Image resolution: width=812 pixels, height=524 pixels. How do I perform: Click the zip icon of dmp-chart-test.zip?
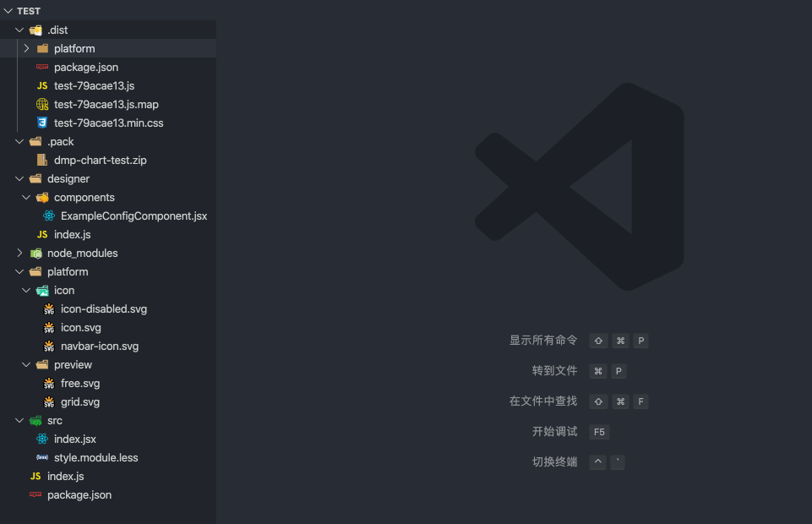[42, 160]
